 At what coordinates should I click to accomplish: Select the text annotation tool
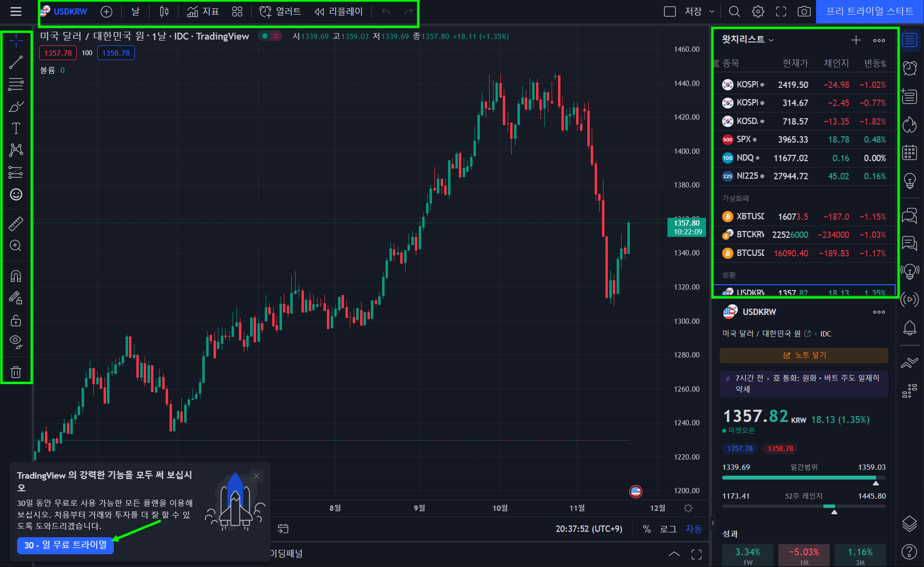[x=16, y=128]
